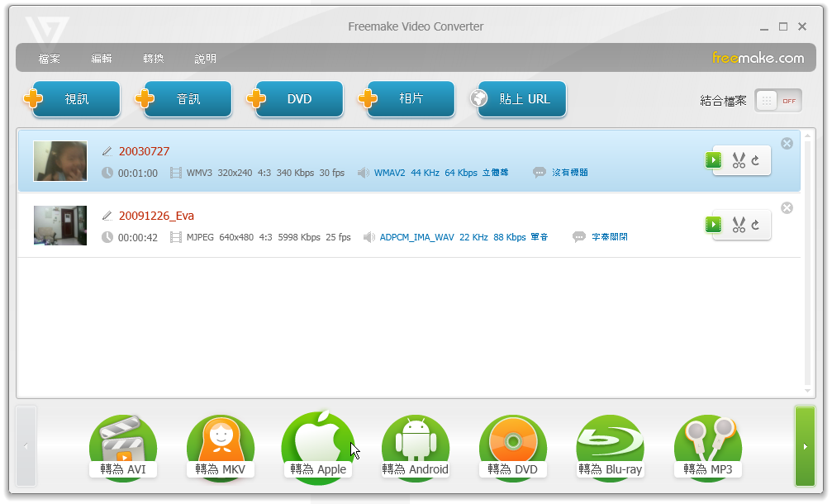
Task: Click the pencil rename icon for 20030727
Action: (x=107, y=152)
